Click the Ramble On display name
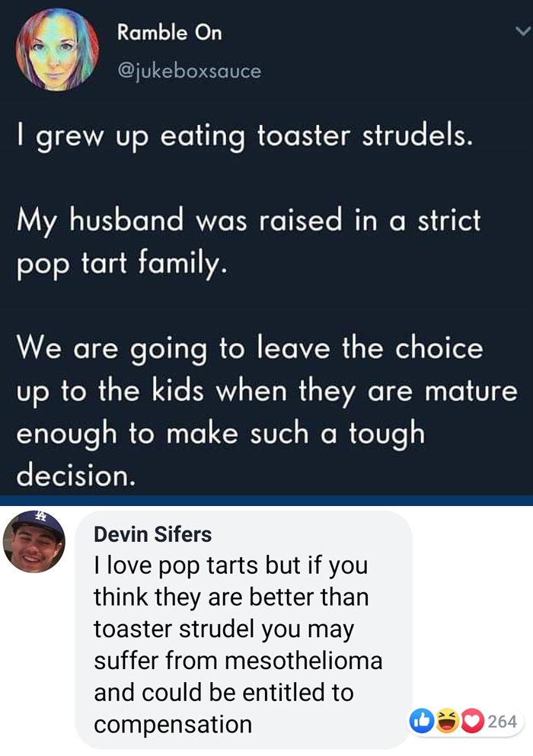533x756 pixels. click(169, 33)
